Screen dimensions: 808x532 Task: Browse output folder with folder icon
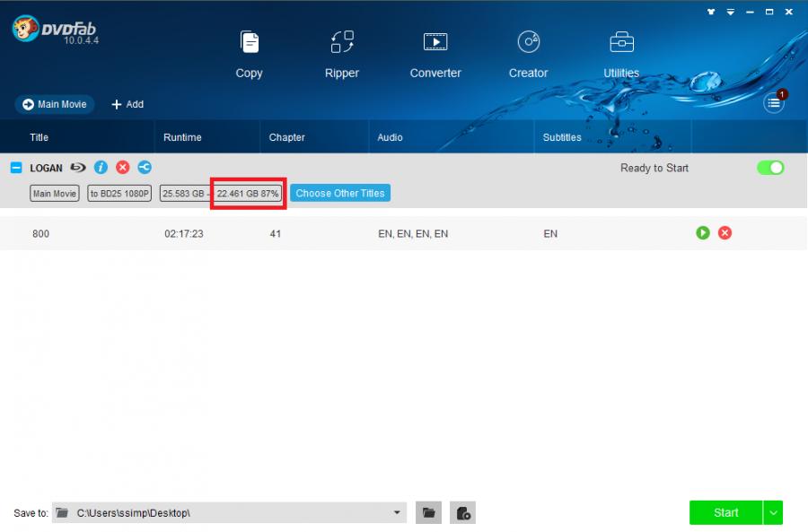(429, 512)
